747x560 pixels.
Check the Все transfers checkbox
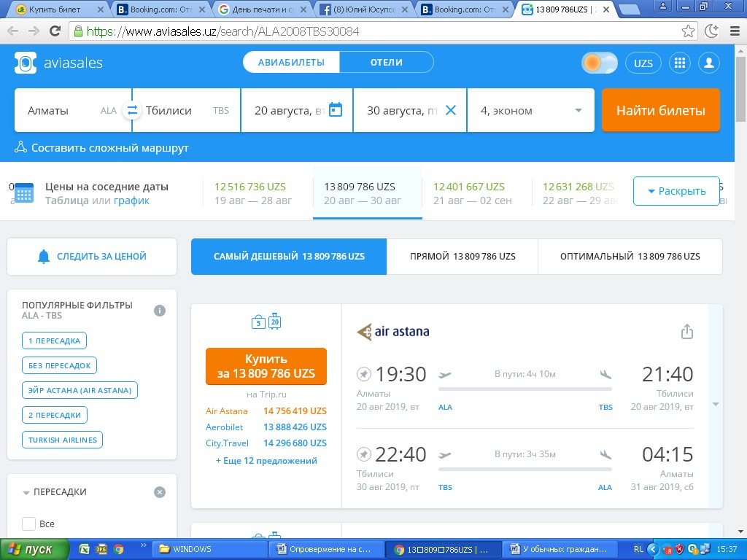28,524
